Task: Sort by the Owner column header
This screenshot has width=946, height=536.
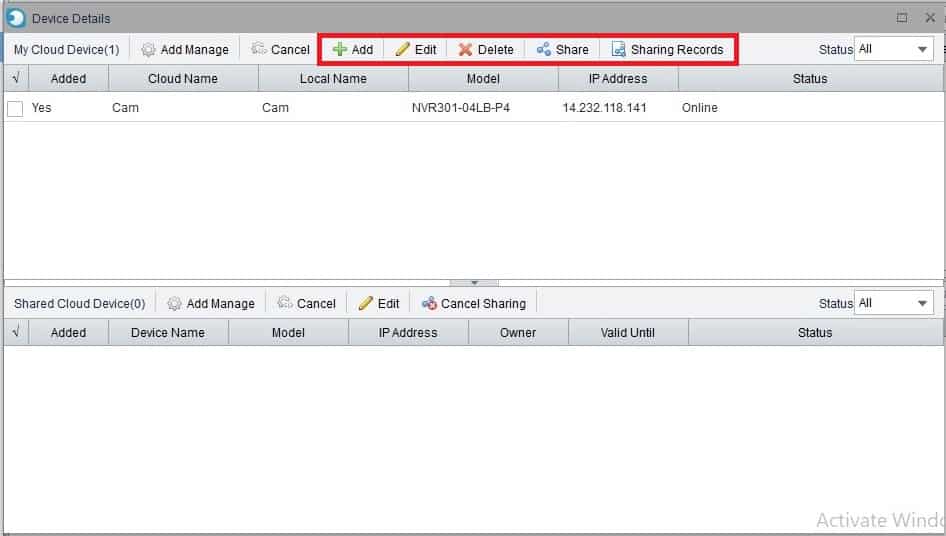Action: (x=518, y=333)
